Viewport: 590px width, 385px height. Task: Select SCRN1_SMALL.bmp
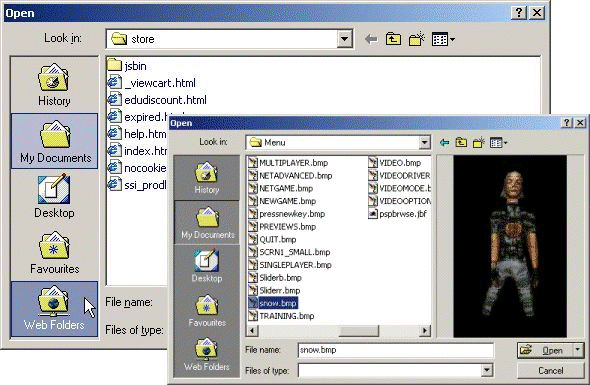click(289, 253)
